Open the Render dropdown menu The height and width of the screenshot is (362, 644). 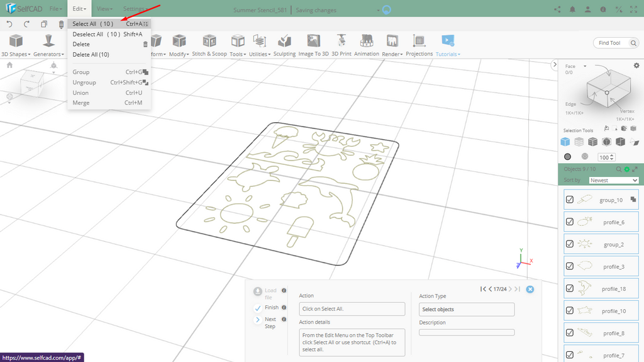click(x=392, y=54)
